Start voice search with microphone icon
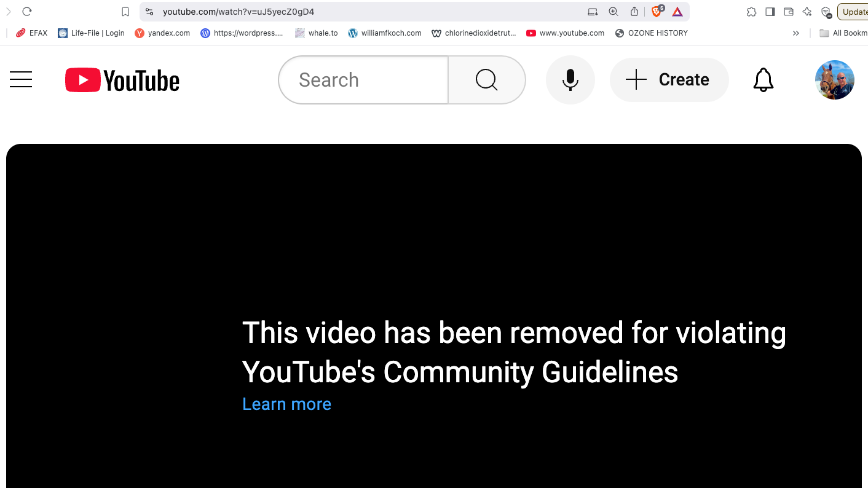This screenshot has height=488, width=868. pyautogui.click(x=570, y=80)
